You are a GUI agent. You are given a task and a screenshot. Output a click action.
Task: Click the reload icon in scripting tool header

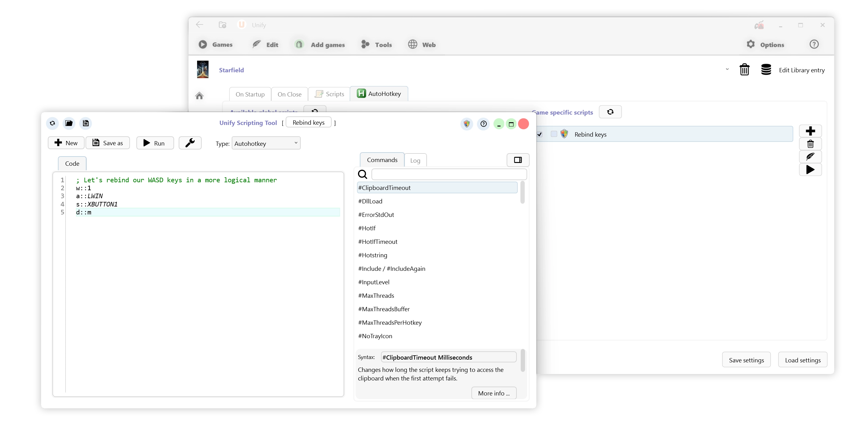53,123
